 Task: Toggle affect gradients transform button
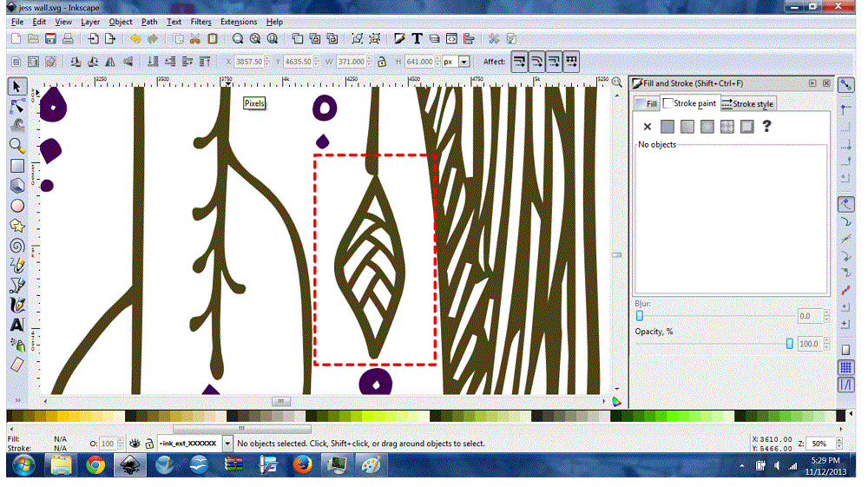coord(554,62)
